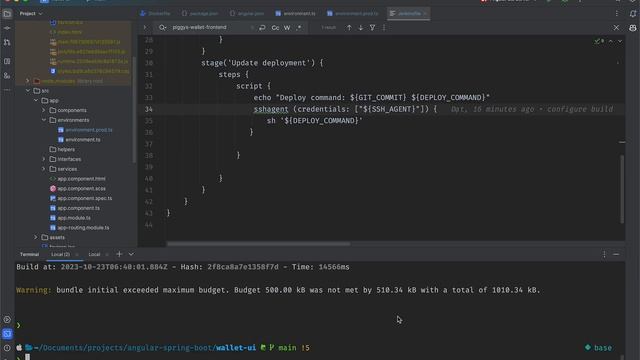Screen dimensions: 640x360
Task: Open the more tool windows ellipsis
Action: (7, 89)
